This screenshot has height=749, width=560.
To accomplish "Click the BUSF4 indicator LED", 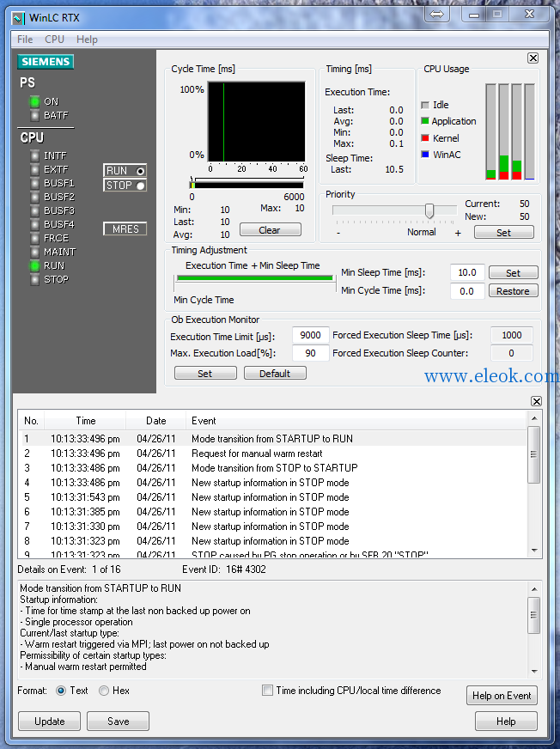I will pos(34,224).
